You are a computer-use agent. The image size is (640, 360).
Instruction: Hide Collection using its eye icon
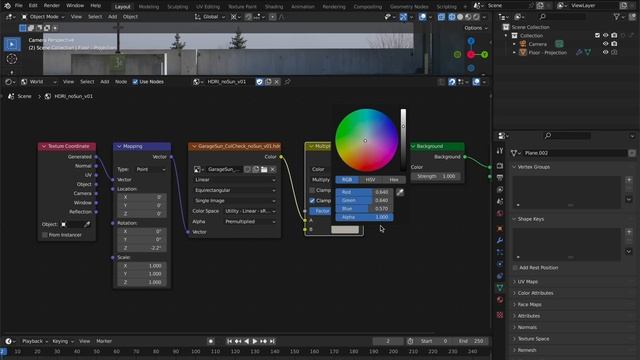point(606,36)
